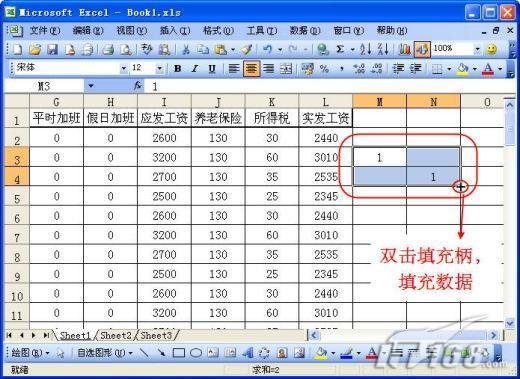The height and width of the screenshot is (379, 520).
Task: Click the Percent Style icon
Action: 324,69
